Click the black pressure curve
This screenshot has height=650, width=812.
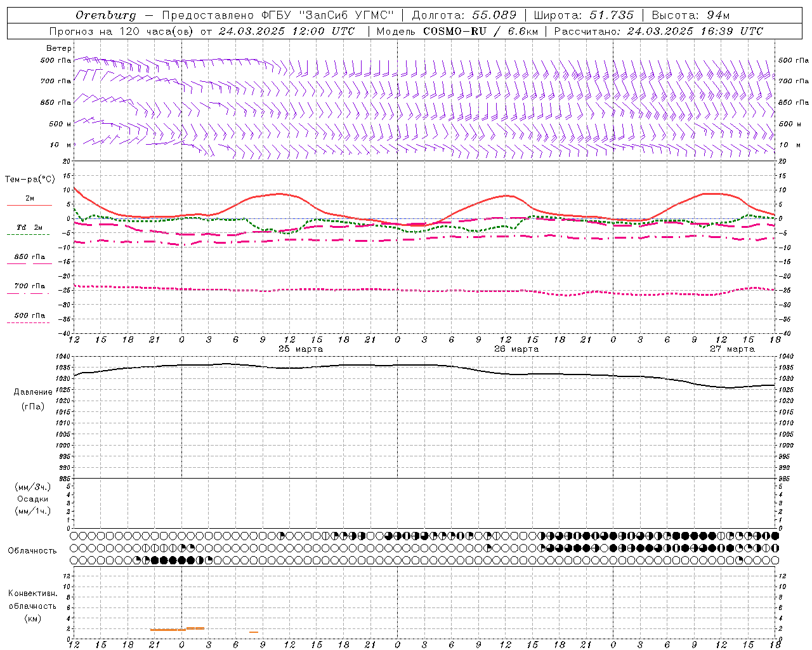pos(425,365)
